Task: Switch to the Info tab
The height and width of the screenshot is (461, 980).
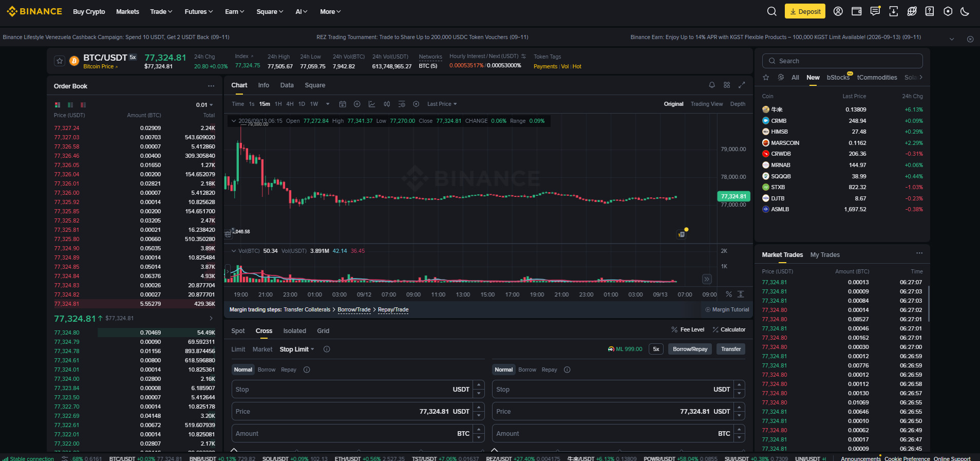Action: point(263,85)
